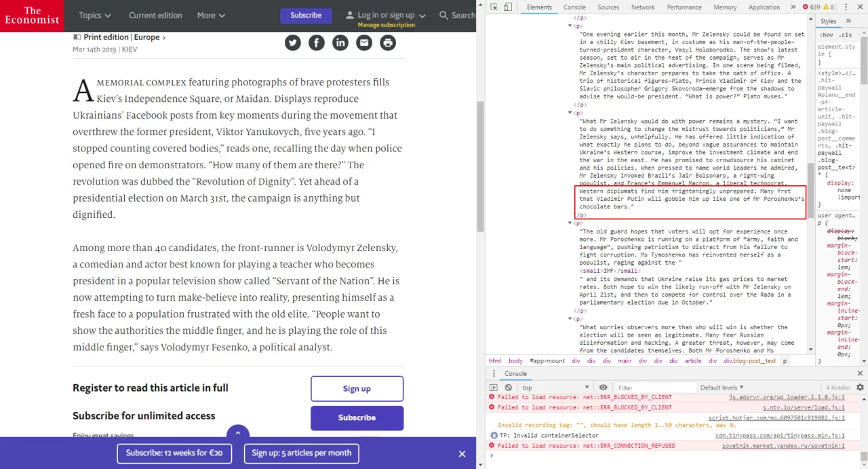The width and height of the screenshot is (868, 469).
Task: Share the article on Facebook
Action: (317, 43)
